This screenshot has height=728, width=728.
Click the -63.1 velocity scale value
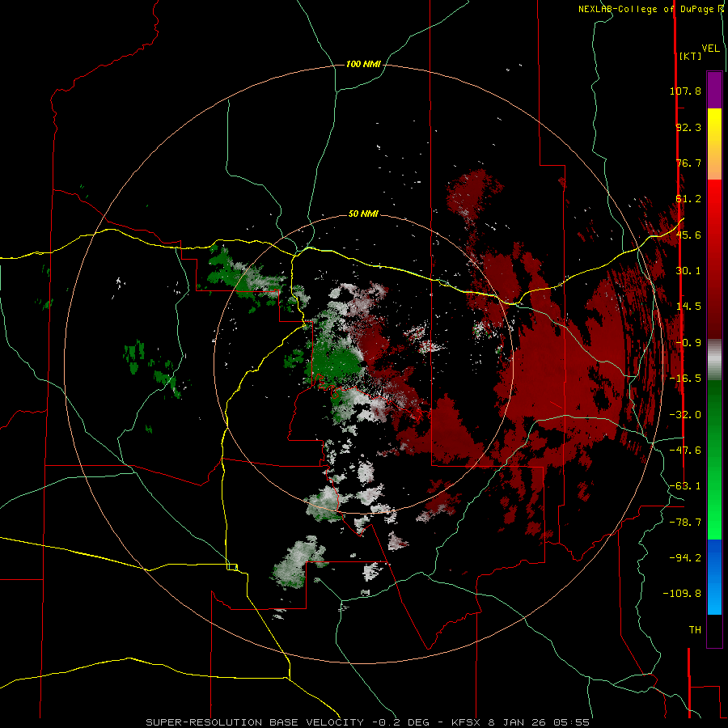(685, 486)
